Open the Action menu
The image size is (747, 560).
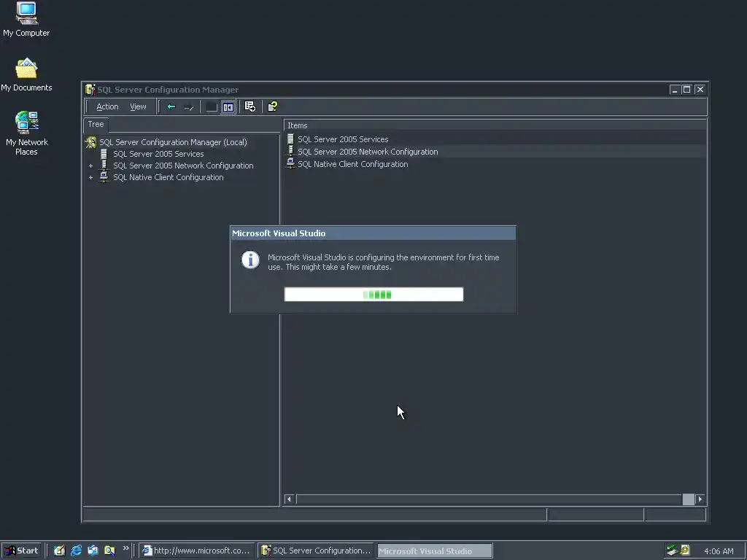click(107, 106)
